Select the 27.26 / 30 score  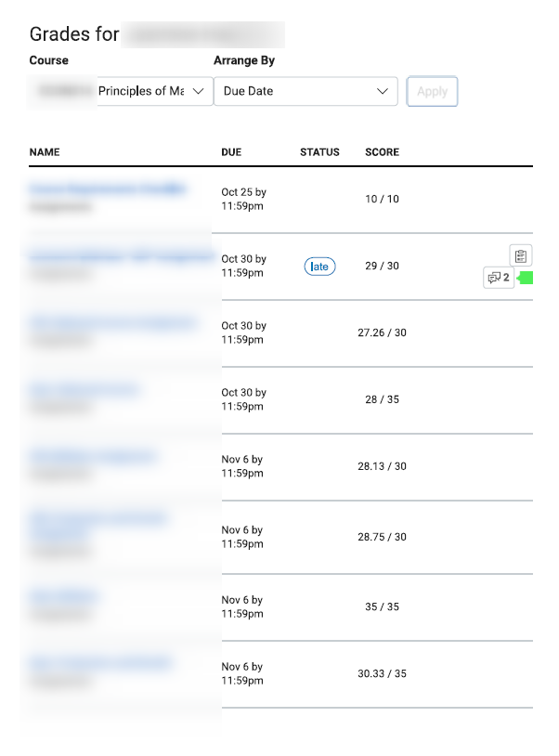click(383, 332)
